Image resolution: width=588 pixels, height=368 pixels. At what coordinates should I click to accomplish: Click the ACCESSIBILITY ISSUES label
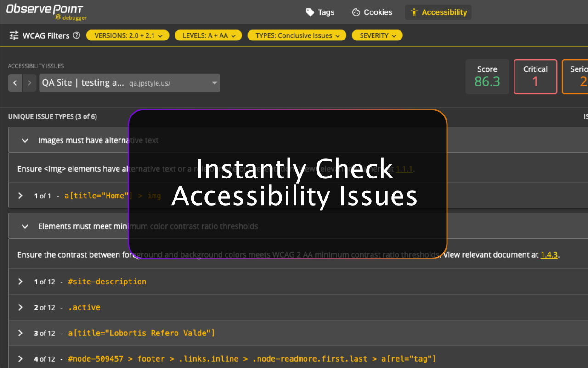pos(36,66)
